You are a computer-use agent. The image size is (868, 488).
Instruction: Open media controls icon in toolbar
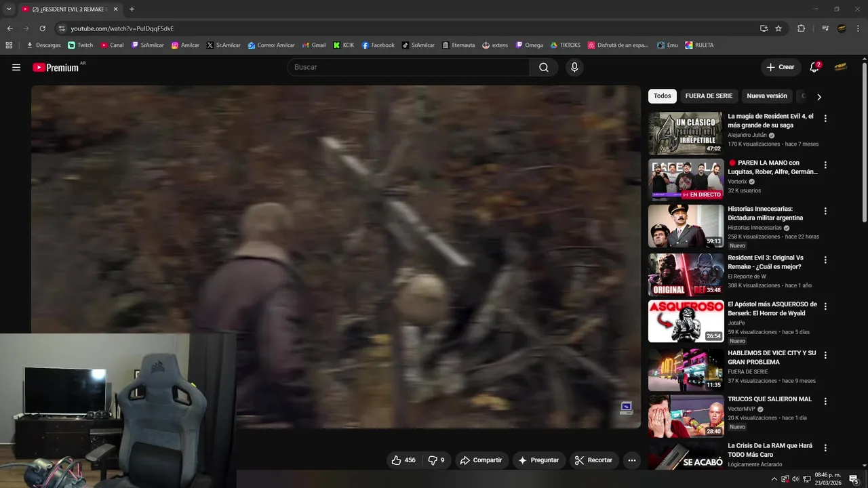click(x=825, y=28)
